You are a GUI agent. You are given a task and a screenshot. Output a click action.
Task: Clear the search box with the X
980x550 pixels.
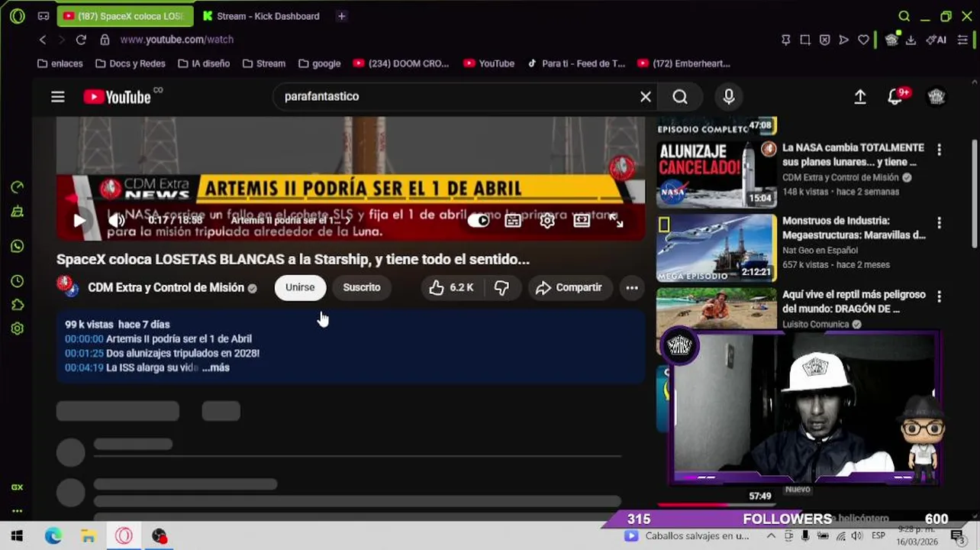pyautogui.click(x=646, y=96)
